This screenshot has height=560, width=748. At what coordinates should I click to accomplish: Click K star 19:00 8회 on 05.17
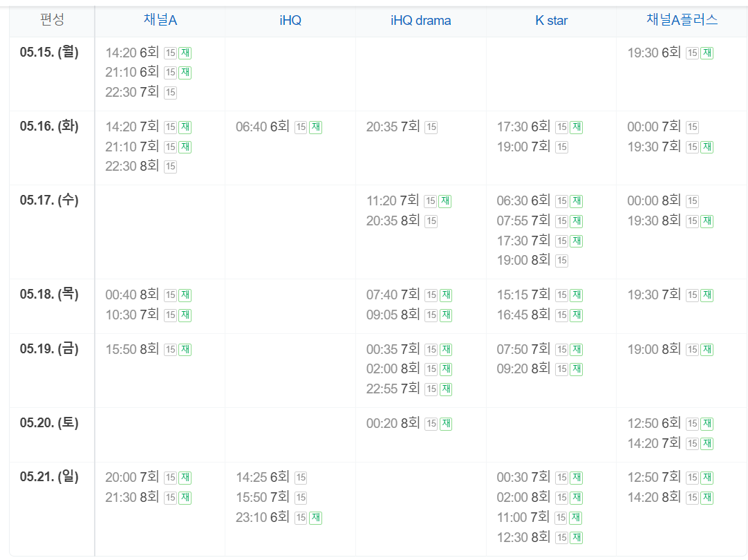[523, 260]
